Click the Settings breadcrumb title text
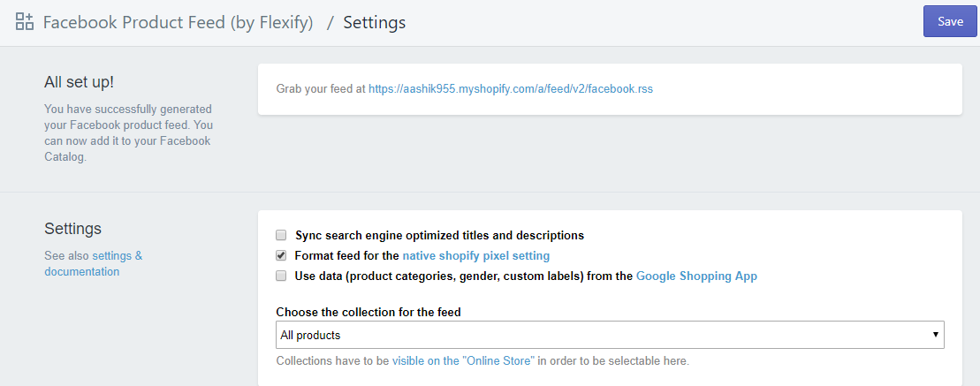 375,22
